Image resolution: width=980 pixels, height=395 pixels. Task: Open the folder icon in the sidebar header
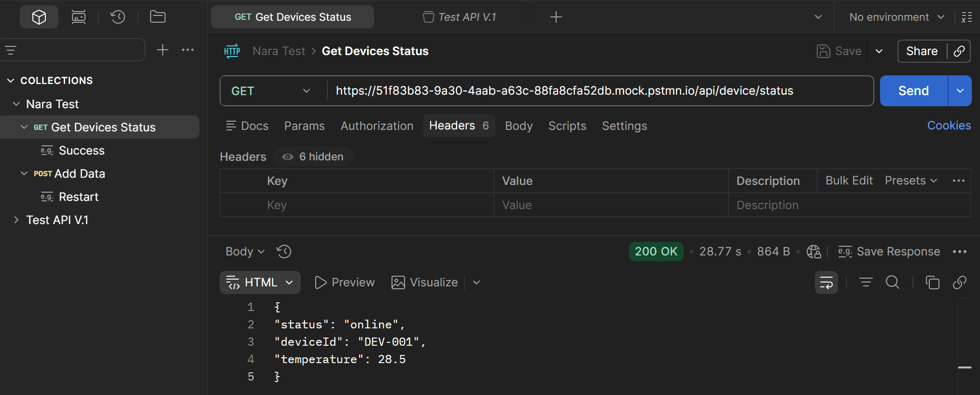coord(158,17)
